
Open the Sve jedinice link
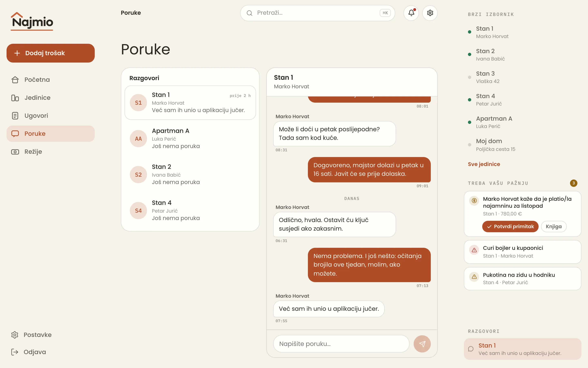[484, 164]
